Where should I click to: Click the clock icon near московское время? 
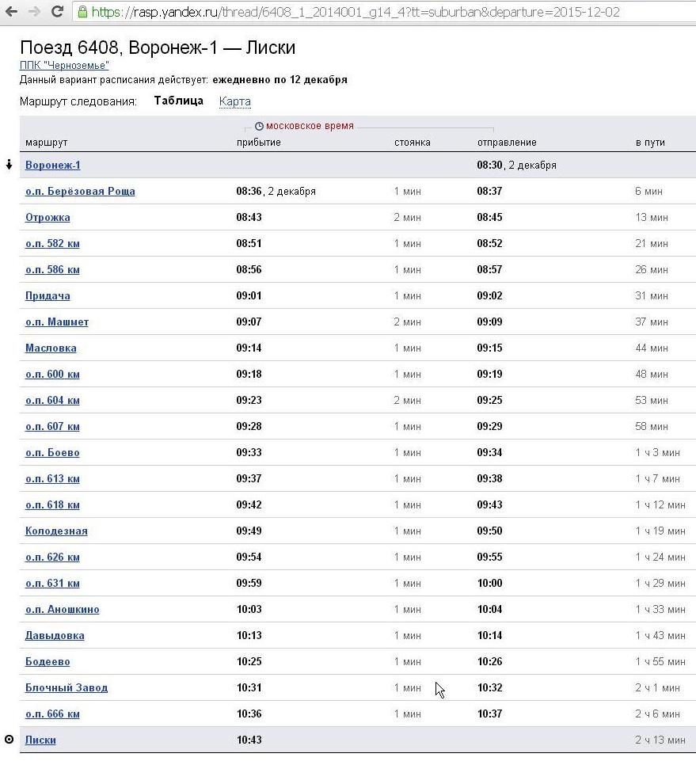tap(258, 126)
